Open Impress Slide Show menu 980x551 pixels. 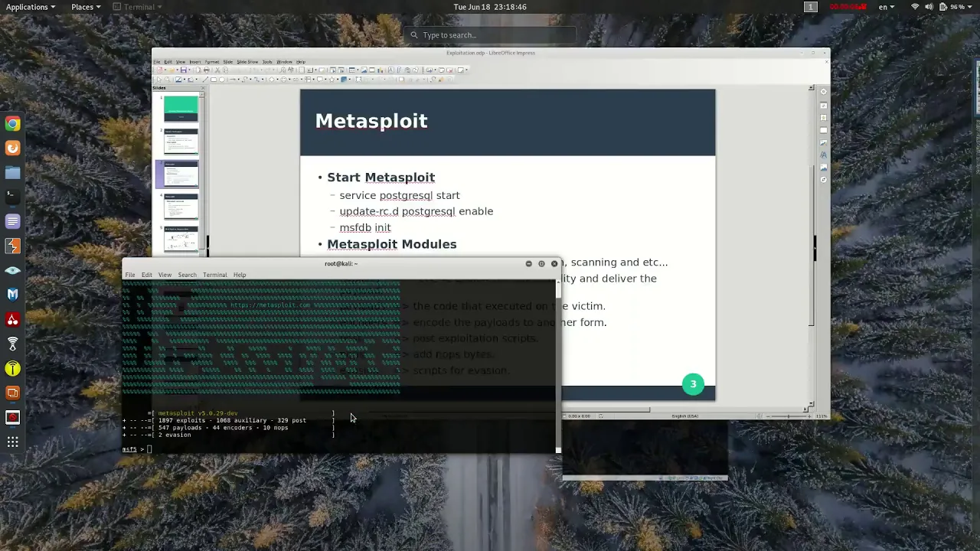(x=247, y=62)
